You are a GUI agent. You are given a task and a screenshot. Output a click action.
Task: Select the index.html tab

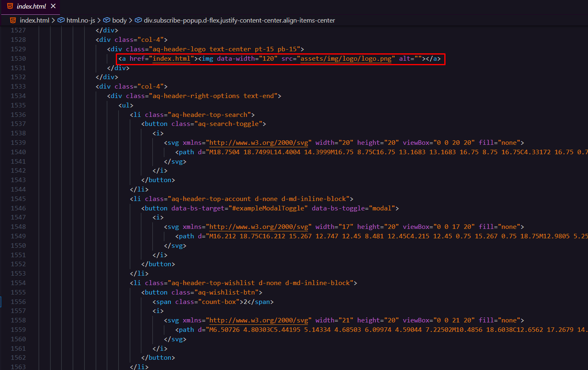tap(31, 6)
